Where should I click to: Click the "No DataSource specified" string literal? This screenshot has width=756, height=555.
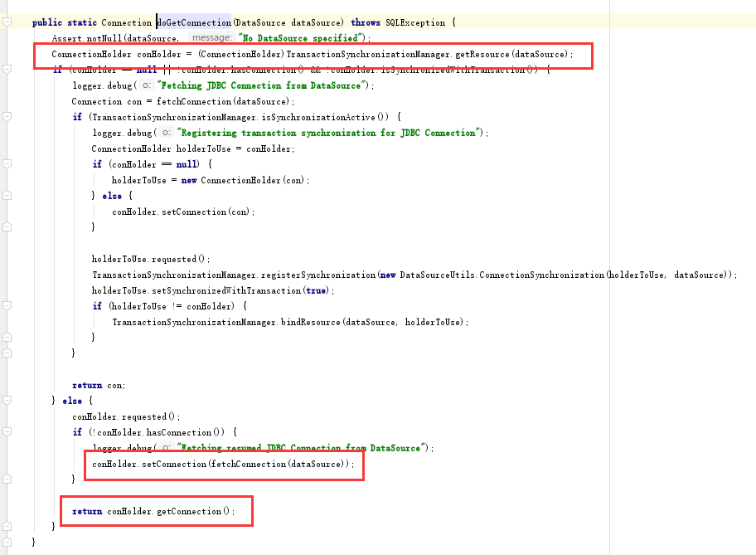[302, 38]
